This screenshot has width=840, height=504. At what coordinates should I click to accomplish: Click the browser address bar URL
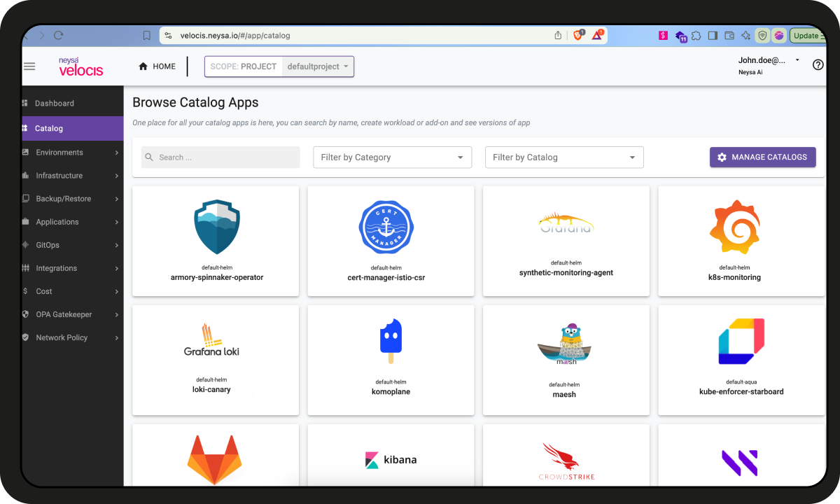[x=235, y=35]
